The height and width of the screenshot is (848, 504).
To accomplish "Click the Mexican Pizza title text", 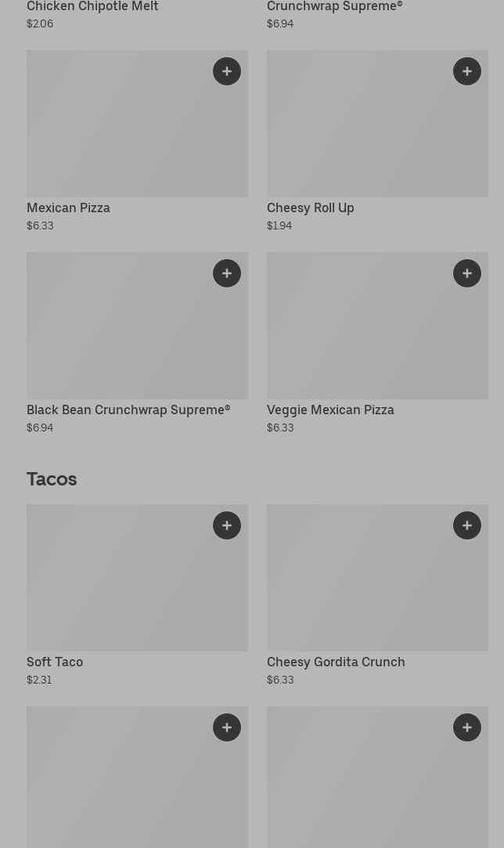I will tap(68, 207).
